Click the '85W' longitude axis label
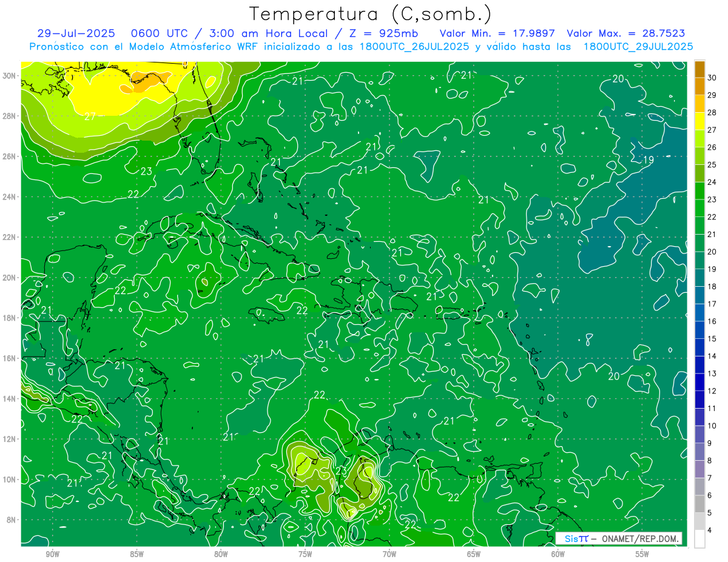 tap(136, 554)
